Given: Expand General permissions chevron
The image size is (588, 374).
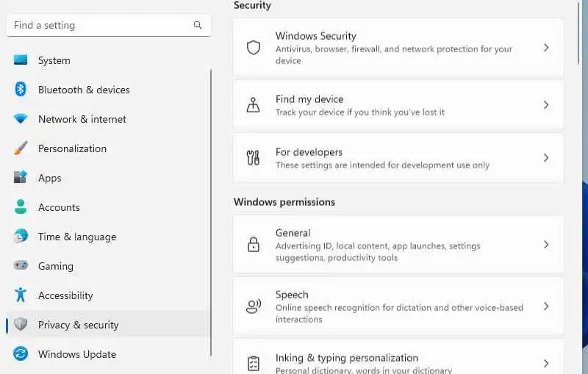Looking at the screenshot, I should coord(546,245).
